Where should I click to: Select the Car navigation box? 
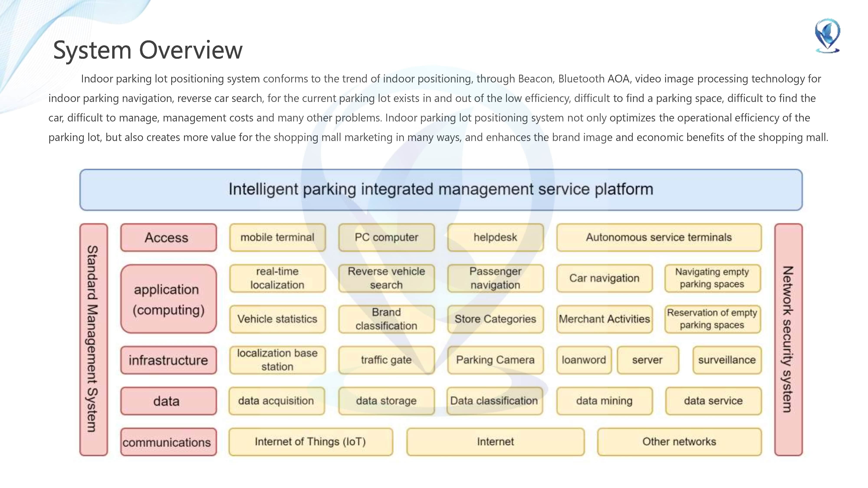604,278
